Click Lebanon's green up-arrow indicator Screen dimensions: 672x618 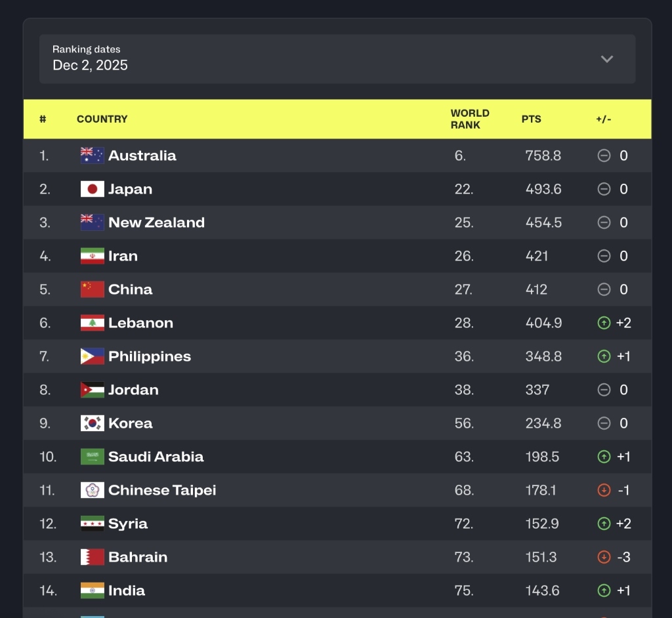click(604, 323)
